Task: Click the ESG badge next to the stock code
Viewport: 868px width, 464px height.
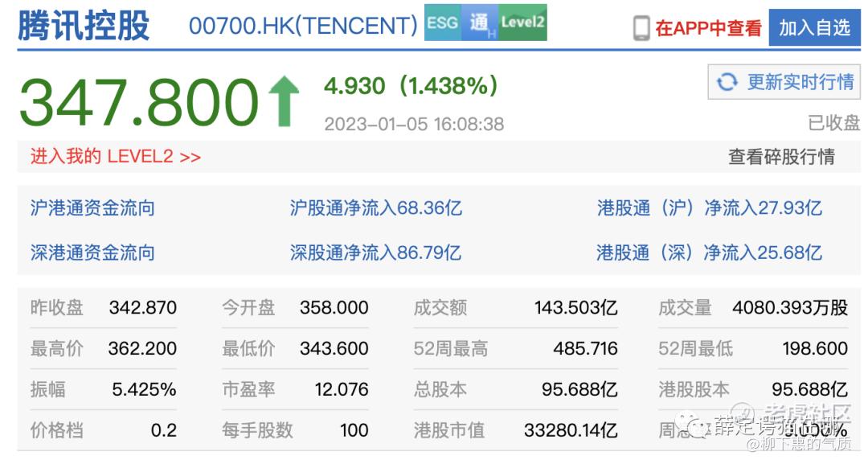Action: 442,23
